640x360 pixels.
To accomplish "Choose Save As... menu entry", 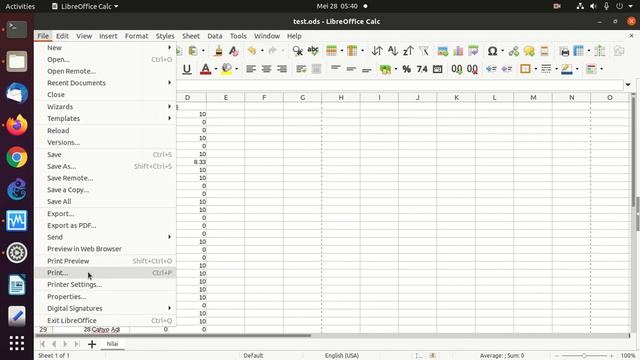I will 105,166.
